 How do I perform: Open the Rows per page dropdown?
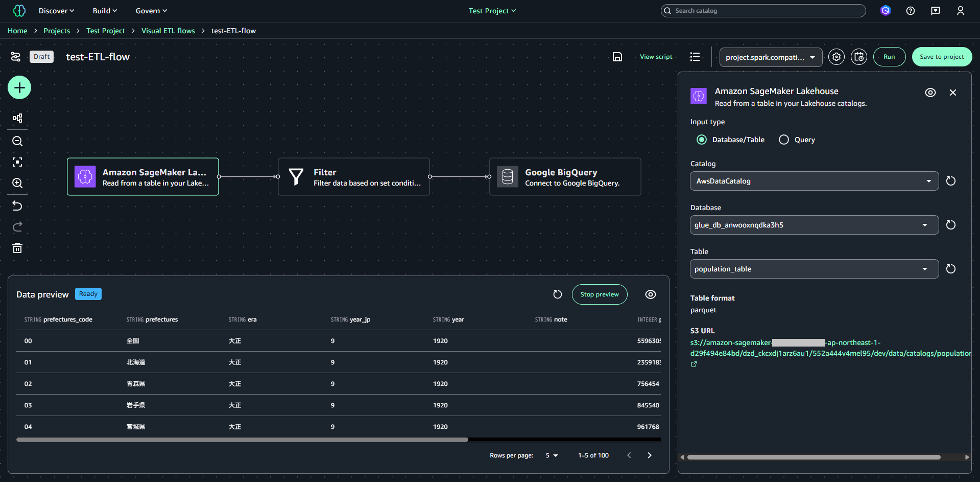pyautogui.click(x=552, y=455)
